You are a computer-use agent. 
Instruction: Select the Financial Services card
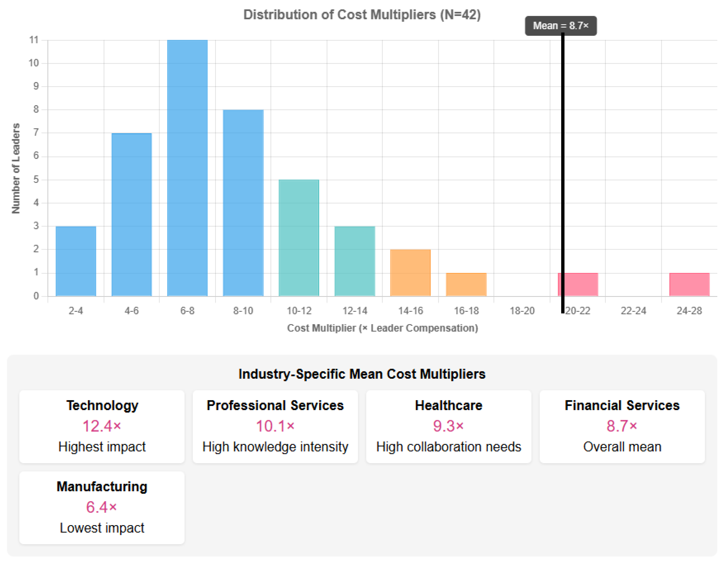coord(622,426)
